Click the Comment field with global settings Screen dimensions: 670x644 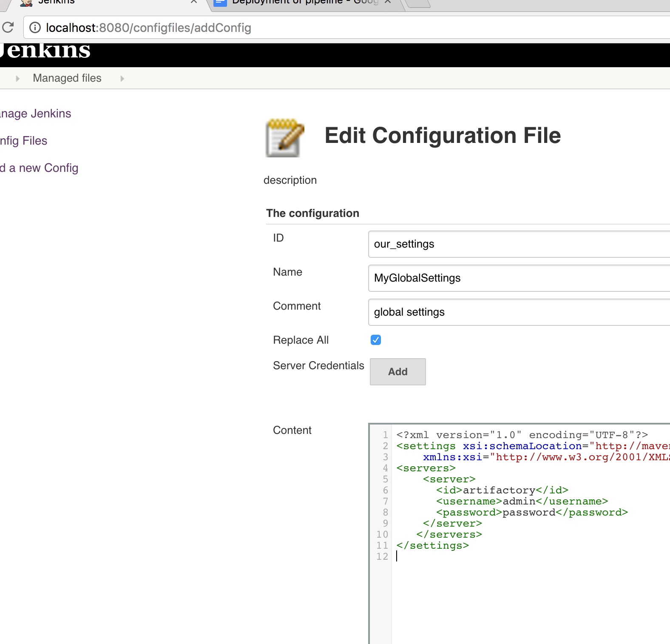pos(519,312)
